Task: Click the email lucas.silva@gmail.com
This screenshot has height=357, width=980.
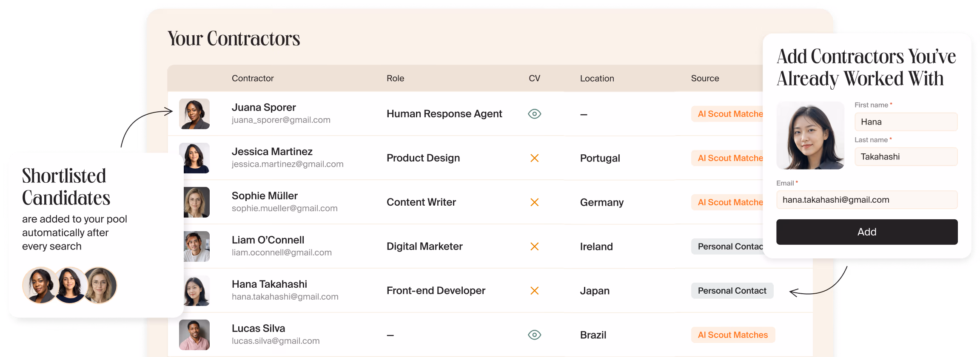Action: (x=276, y=341)
